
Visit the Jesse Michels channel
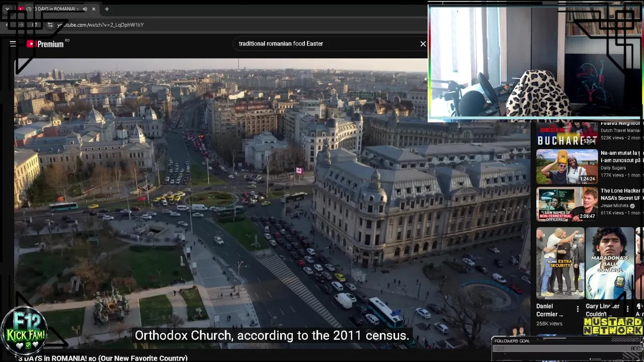pos(614,206)
